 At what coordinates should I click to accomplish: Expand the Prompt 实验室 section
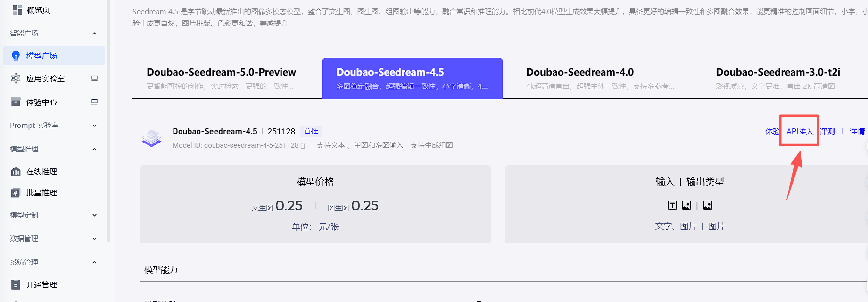94,126
